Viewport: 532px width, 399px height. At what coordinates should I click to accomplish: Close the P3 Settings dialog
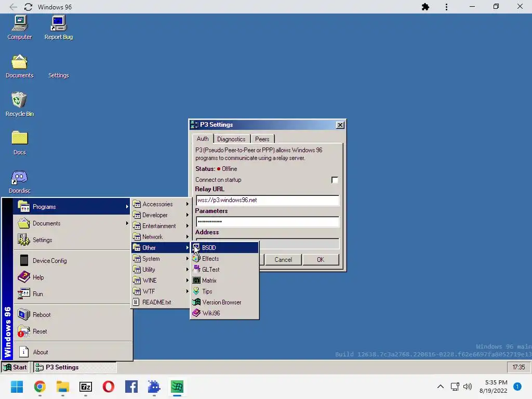[x=340, y=125]
